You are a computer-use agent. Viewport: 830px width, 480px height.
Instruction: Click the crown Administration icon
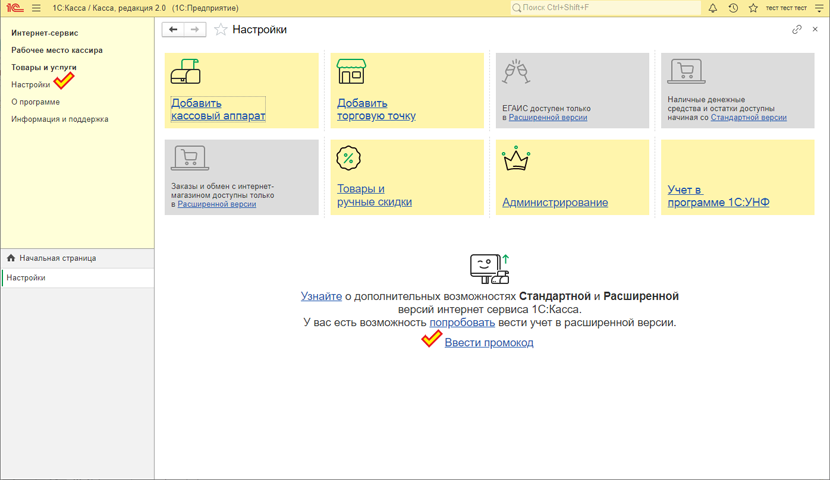pos(515,158)
